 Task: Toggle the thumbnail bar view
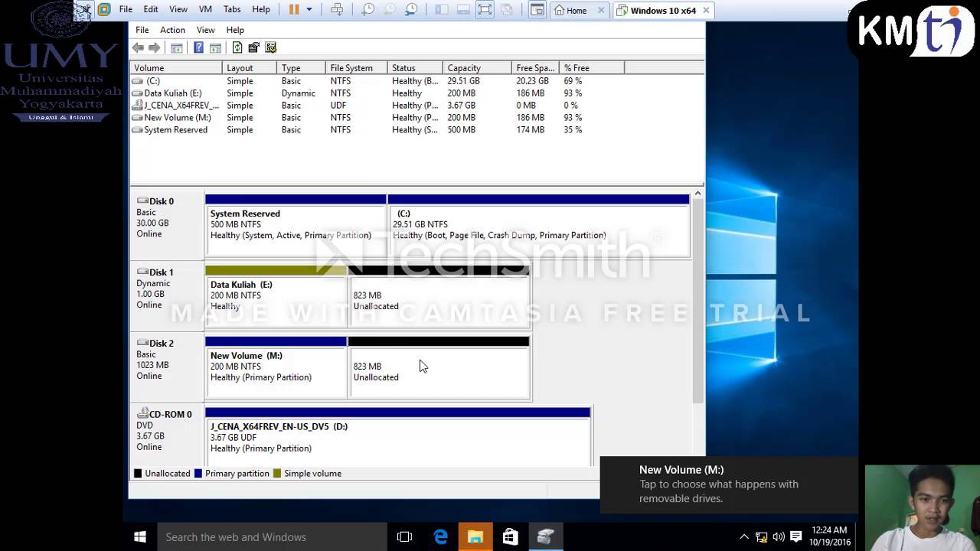[463, 10]
